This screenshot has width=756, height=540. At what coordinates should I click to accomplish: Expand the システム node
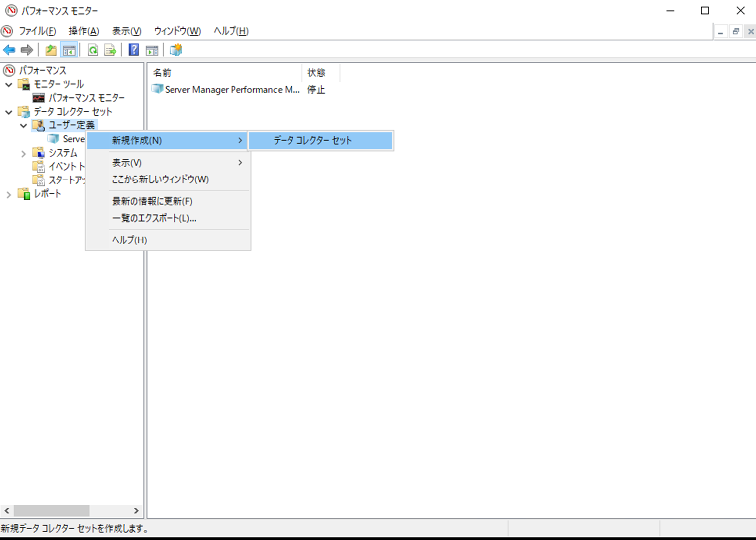point(23,153)
